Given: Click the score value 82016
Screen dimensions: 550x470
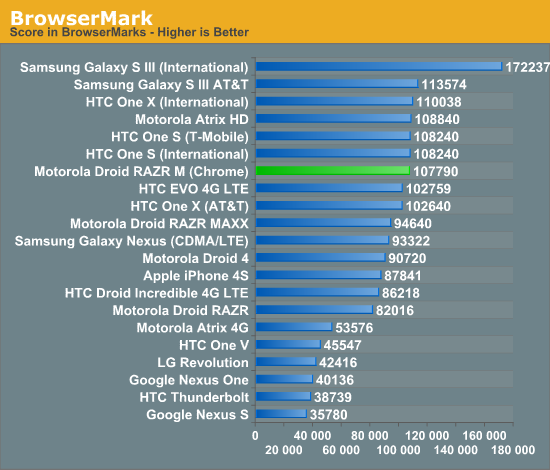Looking at the screenshot, I should [395, 310].
